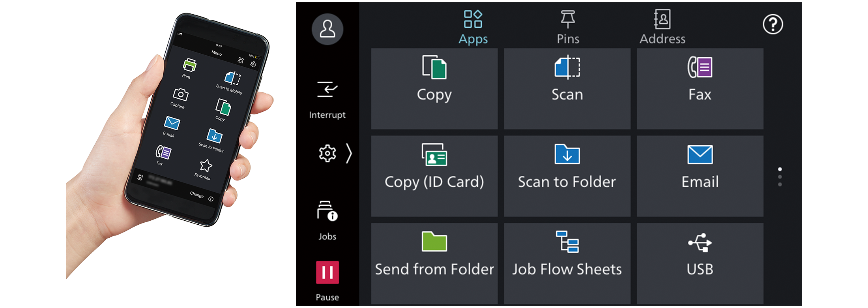Screen dimensions: 868x308
Task: Select the Apps tab
Action: pyautogui.click(x=473, y=27)
